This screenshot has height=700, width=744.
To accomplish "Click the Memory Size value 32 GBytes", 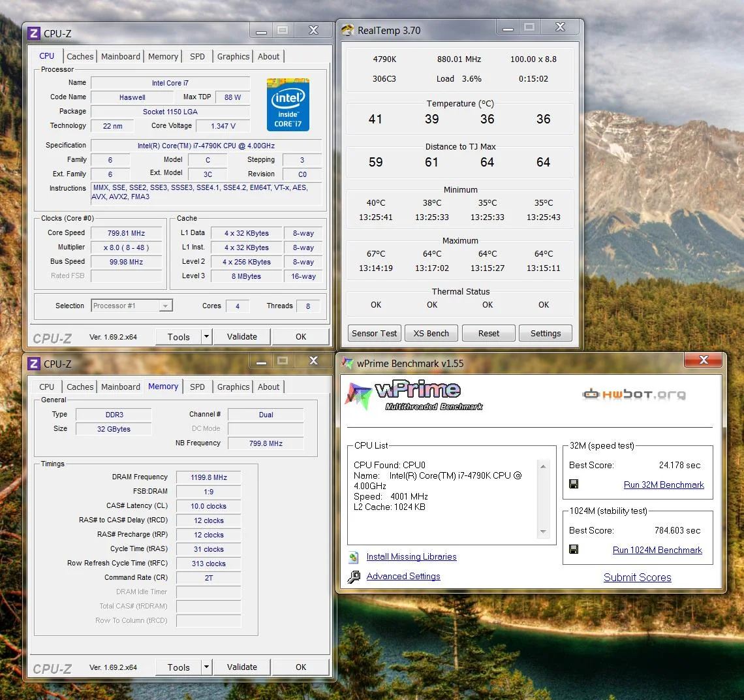I will (x=114, y=429).
